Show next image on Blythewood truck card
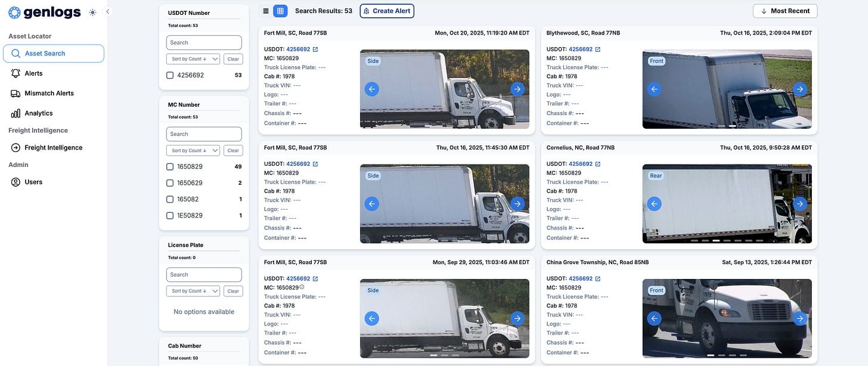The height and width of the screenshot is (366, 868). [800, 89]
